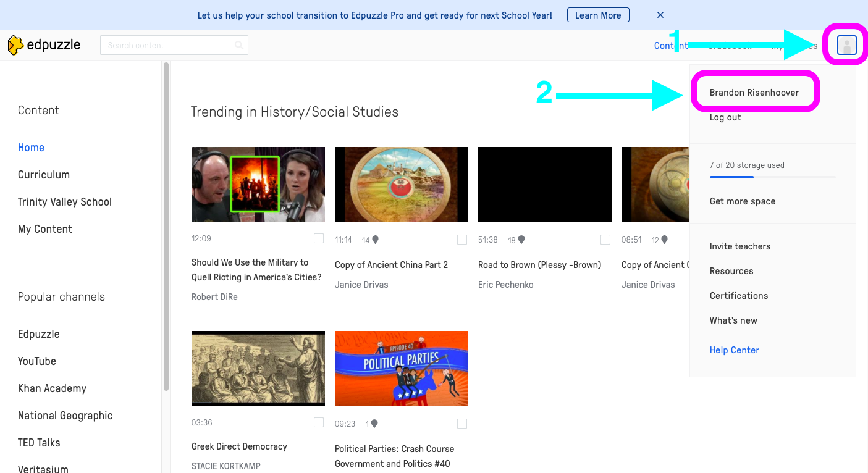Click the question pin on Ancient China Part 2

click(x=375, y=240)
